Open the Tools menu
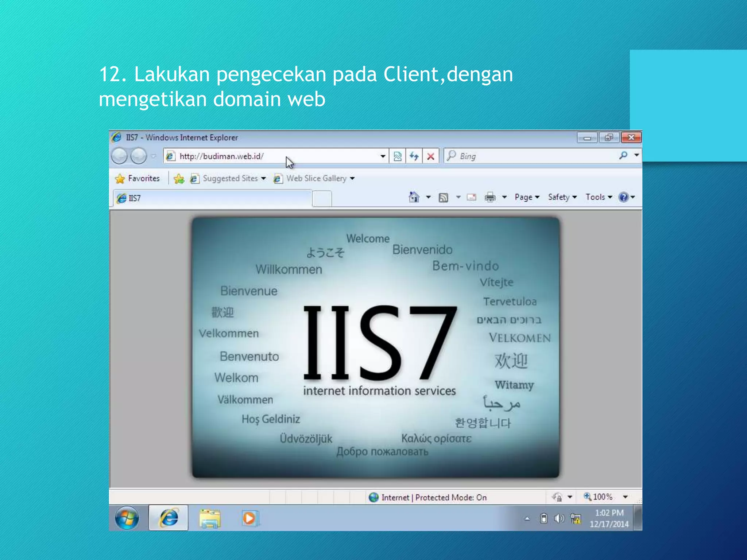747x560 pixels. pyautogui.click(x=599, y=197)
